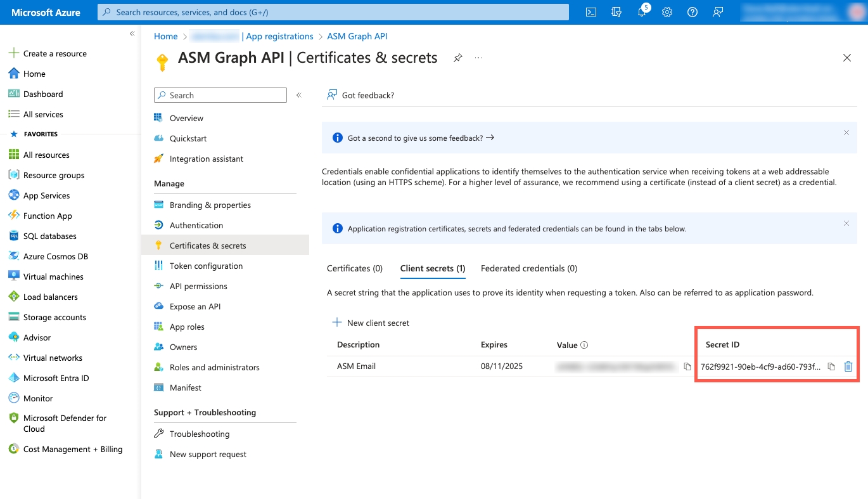Viewport: 868px width, 499px height.
Task: Delete the ASM Email client secret
Action: [x=848, y=366]
